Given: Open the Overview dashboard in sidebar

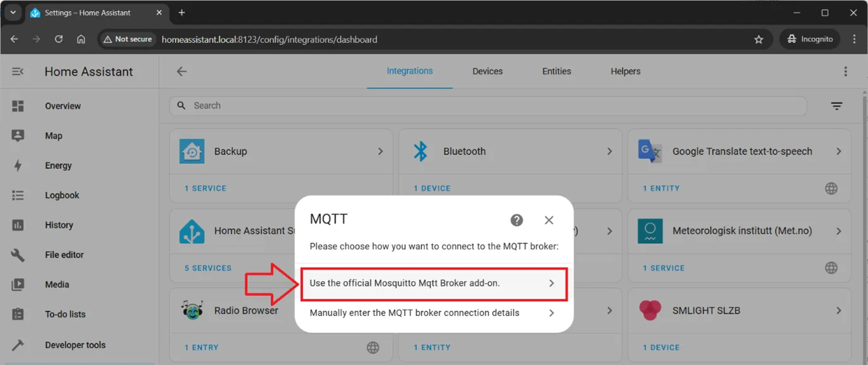Looking at the screenshot, I should coord(62,106).
